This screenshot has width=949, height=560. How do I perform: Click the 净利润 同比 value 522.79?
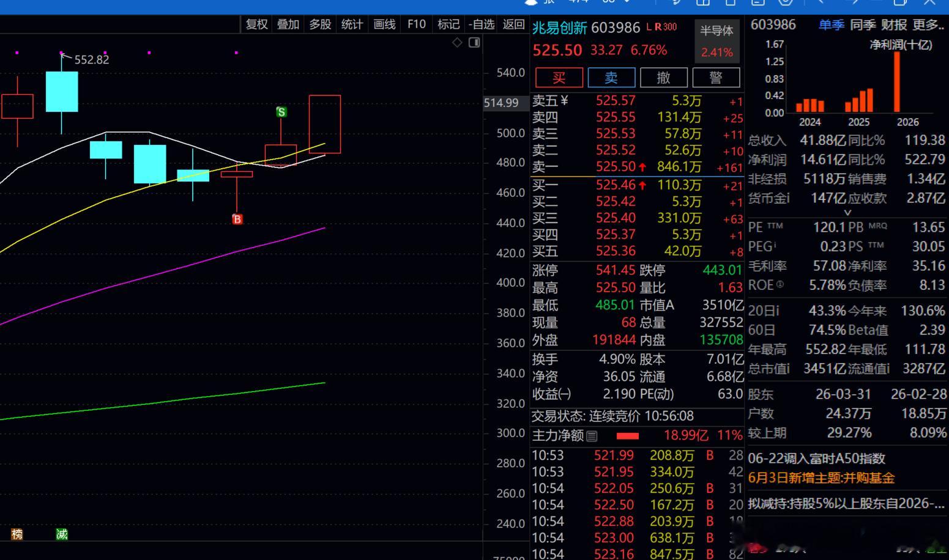[x=925, y=160]
